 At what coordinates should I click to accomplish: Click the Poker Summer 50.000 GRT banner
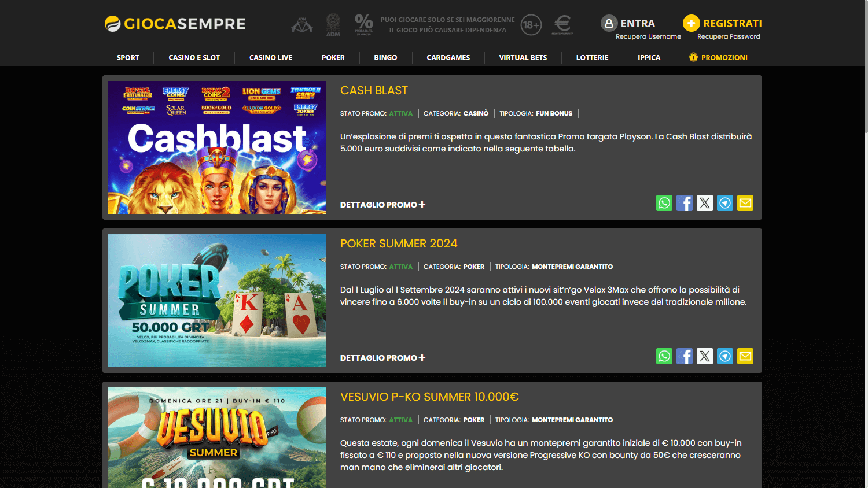pyautogui.click(x=217, y=301)
